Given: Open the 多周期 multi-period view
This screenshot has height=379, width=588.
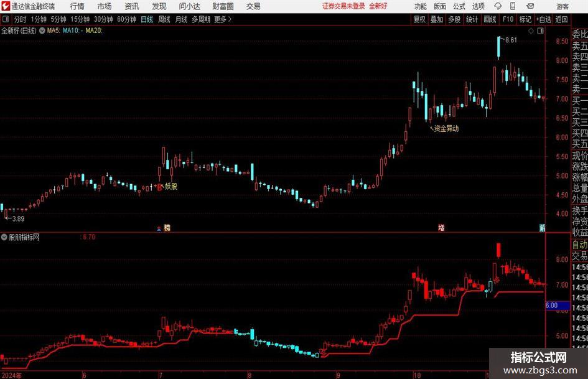Looking at the screenshot, I should point(201,19).
